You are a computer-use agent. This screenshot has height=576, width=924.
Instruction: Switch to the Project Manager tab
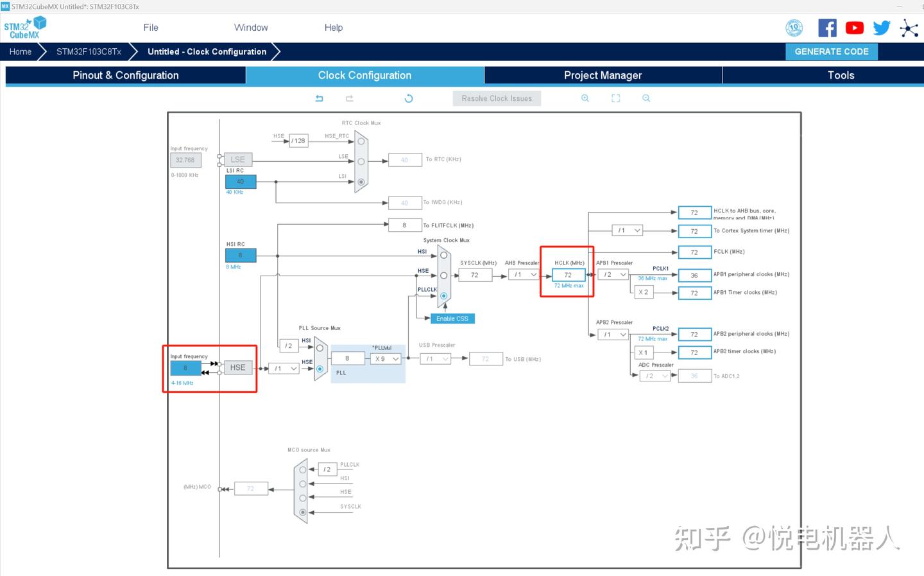click(x=603, y=75)
